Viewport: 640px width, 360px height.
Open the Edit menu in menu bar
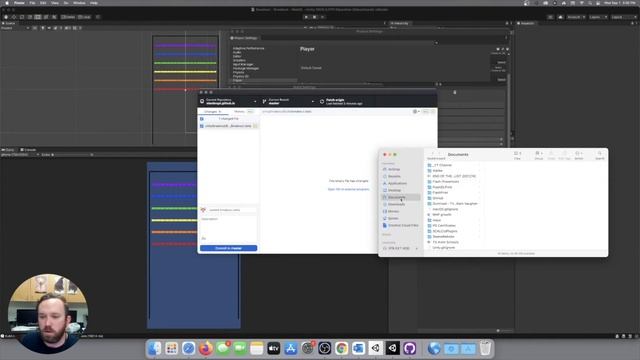(x=43, y=3)
